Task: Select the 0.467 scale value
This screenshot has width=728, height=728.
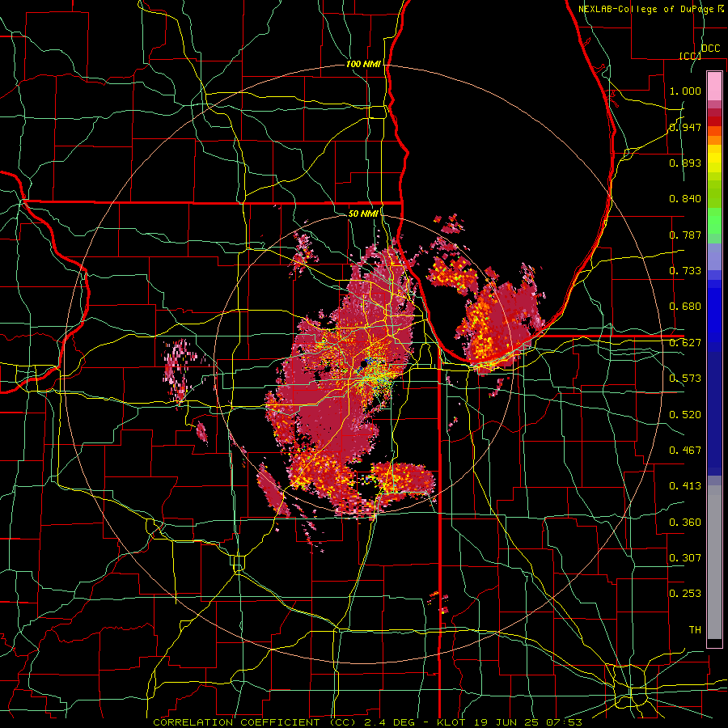Action: tap(685, 450)
